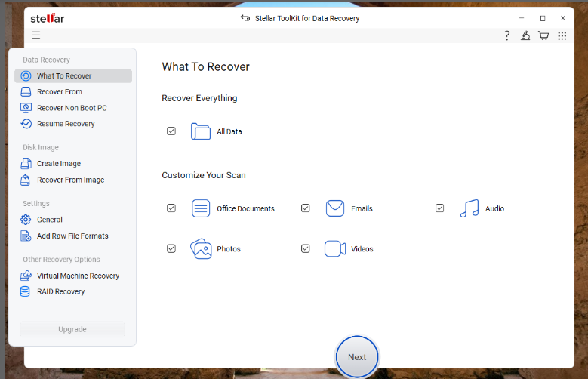Click the Audio music note icon
Viewport: 588px width, 379px height.
pos(469,208)
